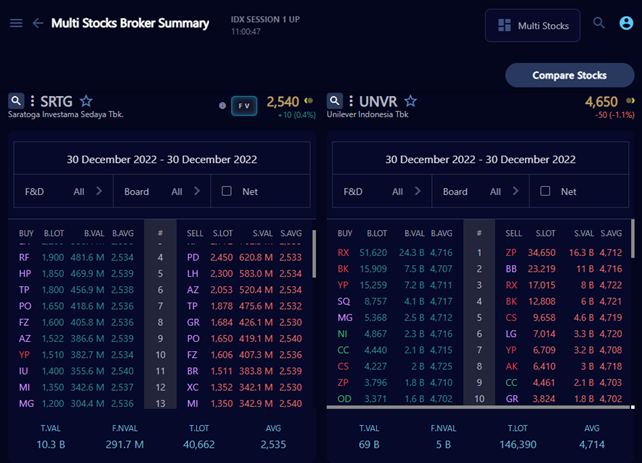Image resolution: width=642 pixels, height=463 pixels.
Task: Select buyer HP in SRTG table
Action: click(x=25, y=273)
